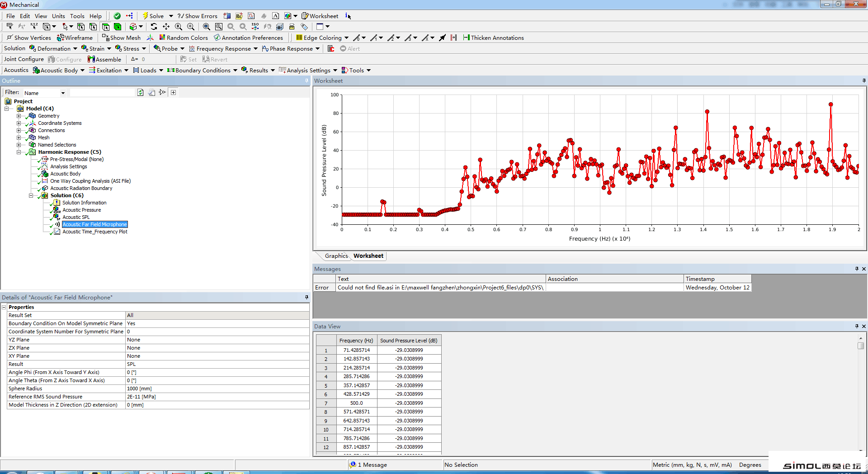
Task: Select the Face selection filter icon
Action: point(105,27)
